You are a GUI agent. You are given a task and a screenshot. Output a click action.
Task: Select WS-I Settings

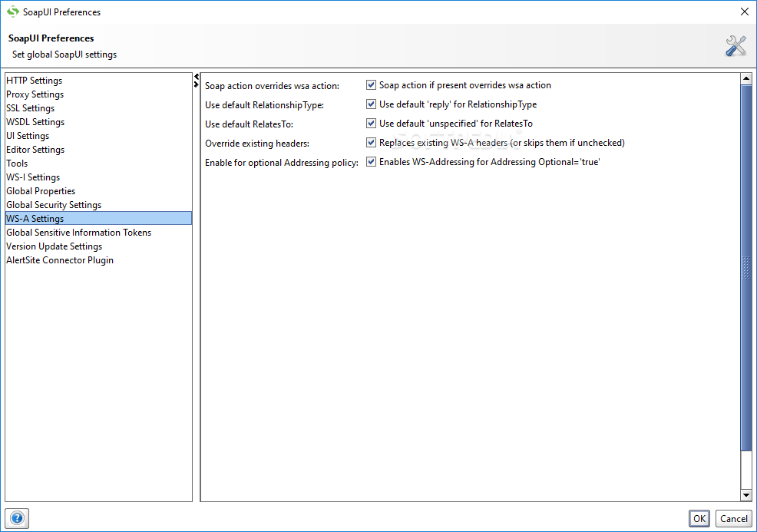tap(98, 177)
